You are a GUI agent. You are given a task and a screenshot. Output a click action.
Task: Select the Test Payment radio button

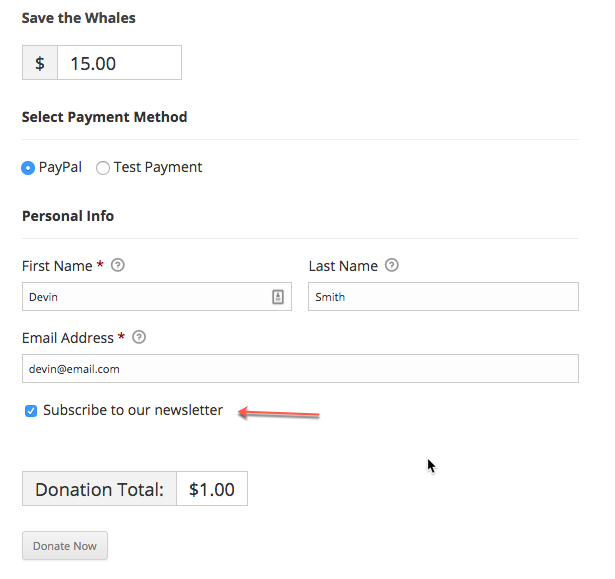pos(103,168)
